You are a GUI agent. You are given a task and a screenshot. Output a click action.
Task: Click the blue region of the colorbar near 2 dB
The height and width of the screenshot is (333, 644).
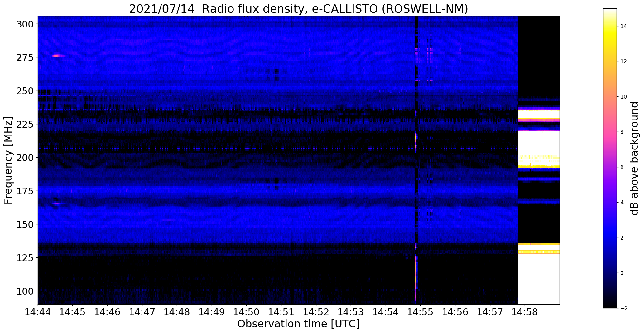(x=610, y=238)
